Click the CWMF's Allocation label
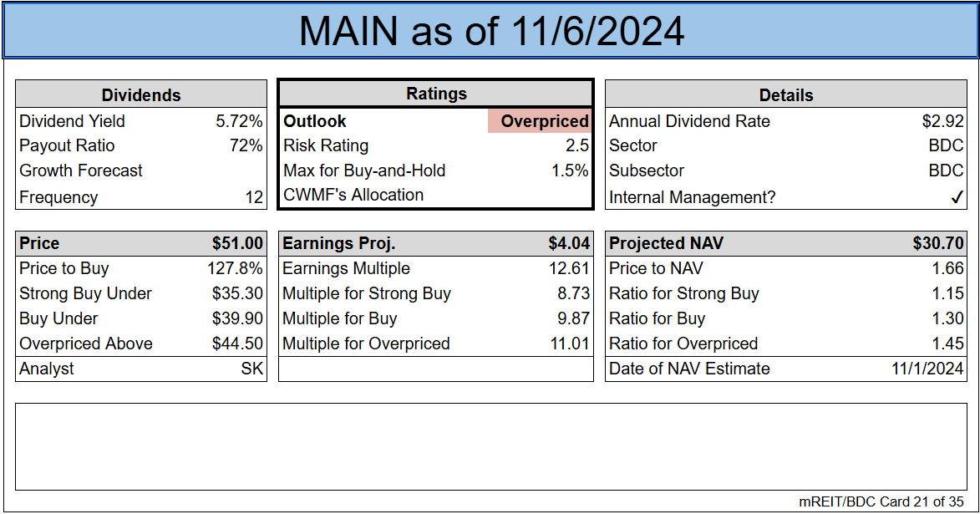This screenshot has width=980, height=514. click(353, 195)
